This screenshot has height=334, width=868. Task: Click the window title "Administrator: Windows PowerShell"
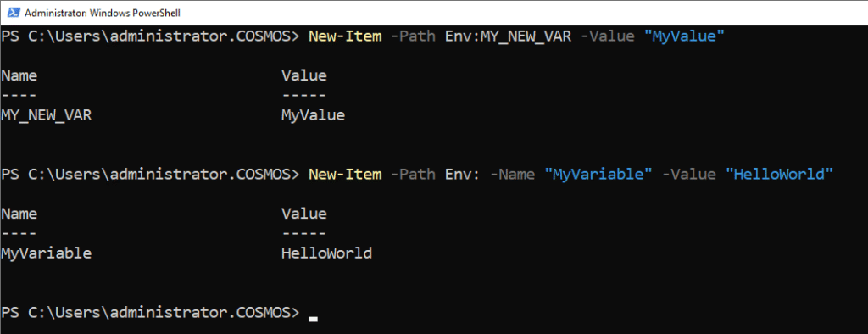click(x=103, y=13)
